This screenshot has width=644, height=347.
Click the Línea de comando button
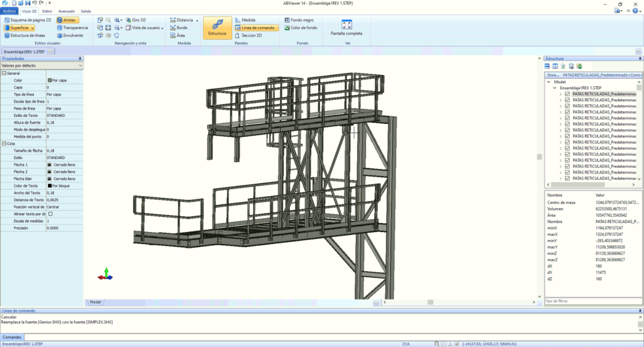257,28
